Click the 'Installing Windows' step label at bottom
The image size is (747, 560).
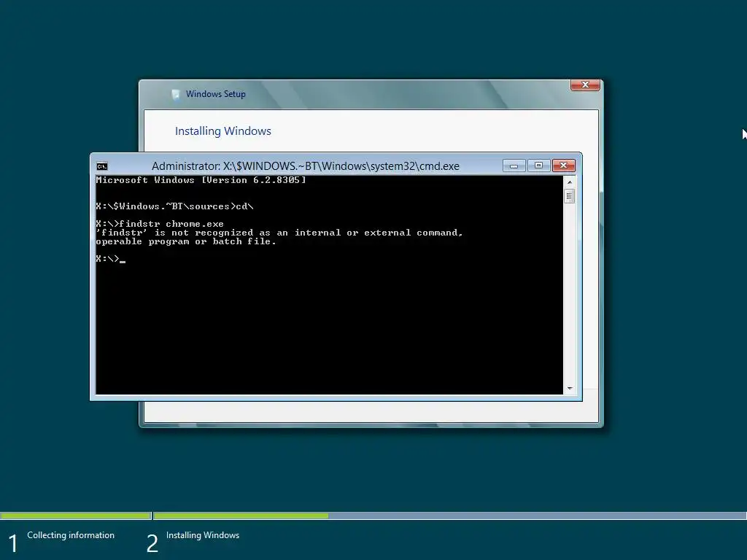[203, 535]
